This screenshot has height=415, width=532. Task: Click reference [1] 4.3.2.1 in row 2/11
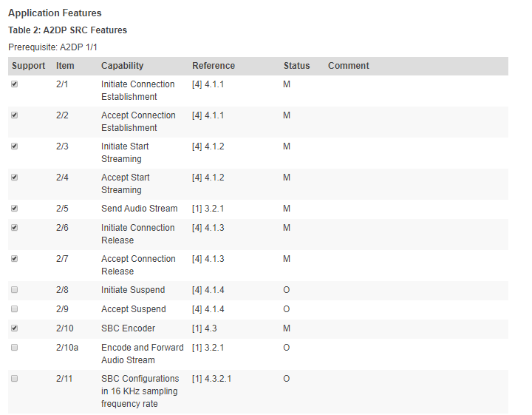[x=212, y=379]
